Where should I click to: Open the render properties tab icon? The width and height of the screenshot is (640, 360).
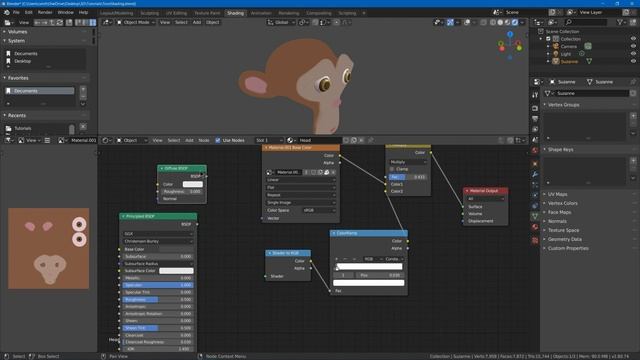click(535, 108)
